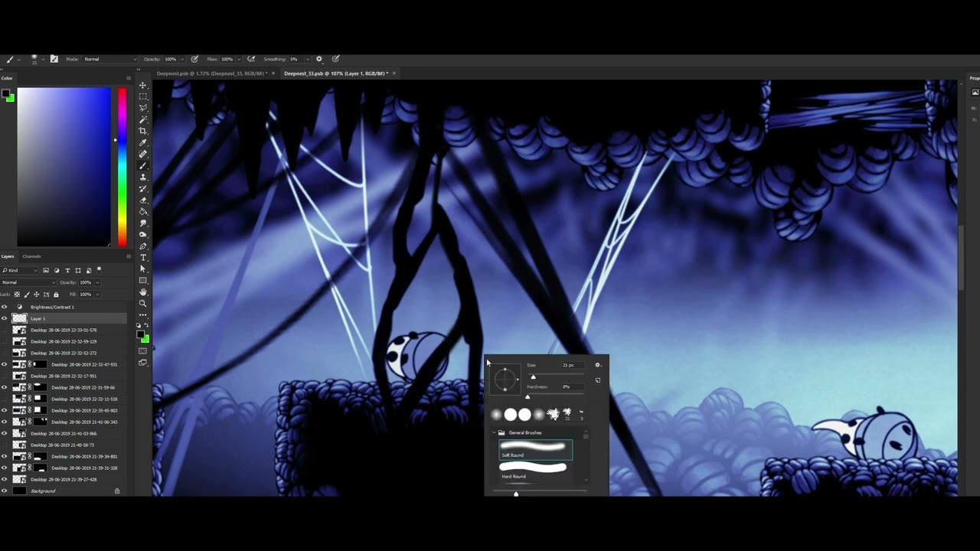The width and height of the screenshot is (980, 551).
Task: Filter layers by type layers
Action: (67, 270)
